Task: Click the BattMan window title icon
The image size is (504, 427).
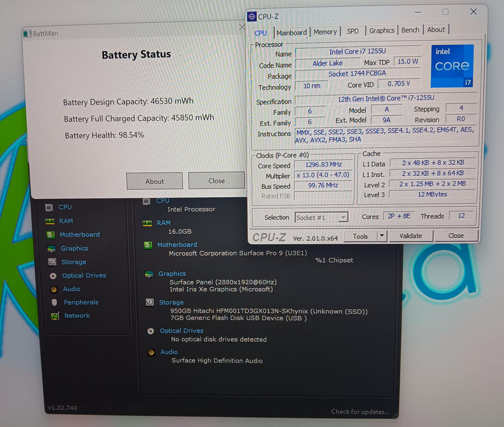Action: 27,34
